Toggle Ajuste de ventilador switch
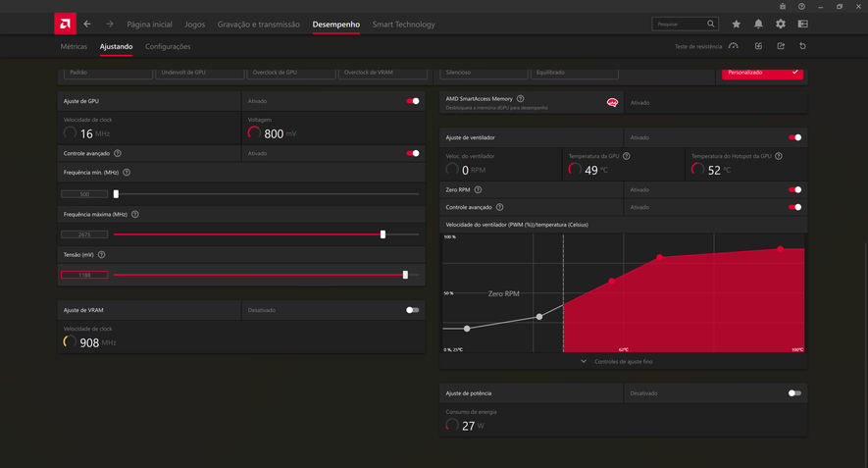This screenshot has height=468, width=868. click(x=794, y=137)
